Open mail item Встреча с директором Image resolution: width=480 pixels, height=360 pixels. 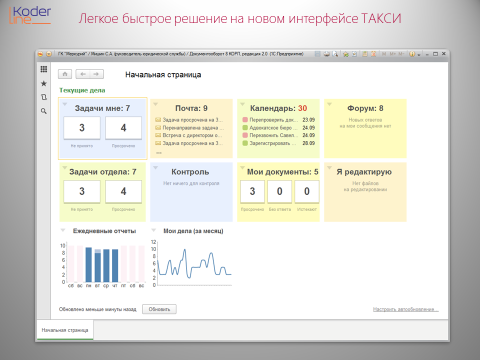[189, 135]
